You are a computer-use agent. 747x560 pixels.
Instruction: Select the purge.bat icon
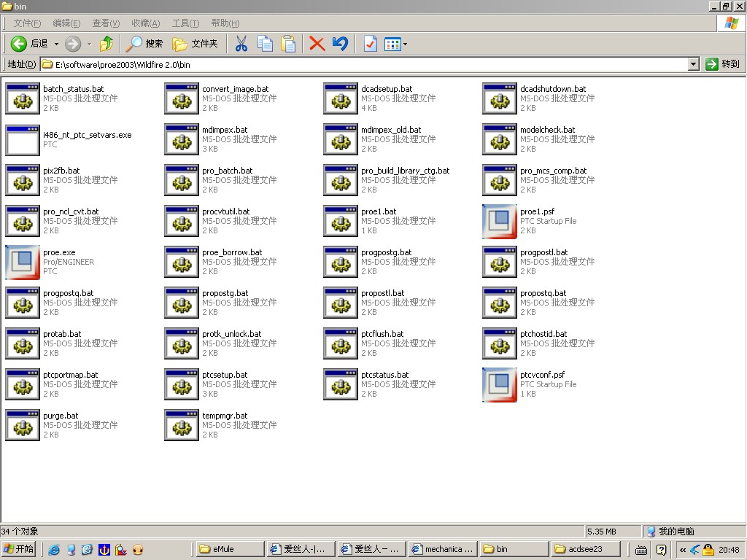[x=23, y=425]
